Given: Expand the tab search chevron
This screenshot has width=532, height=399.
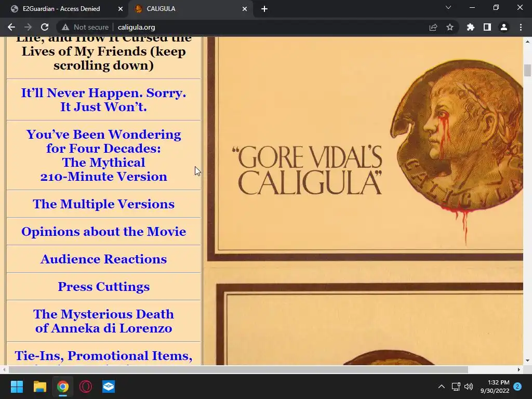Looking at the screenshot, I should point(448,7).
